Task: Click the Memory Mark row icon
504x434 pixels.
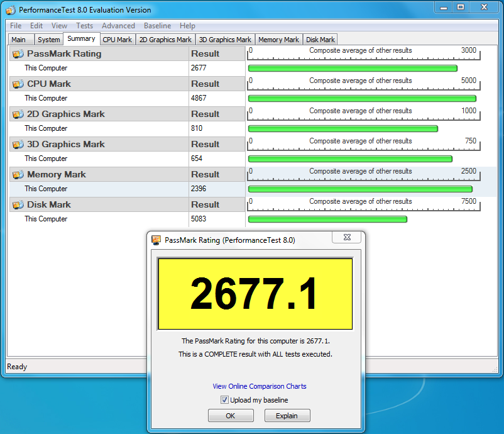Action: tap(18, 175)
